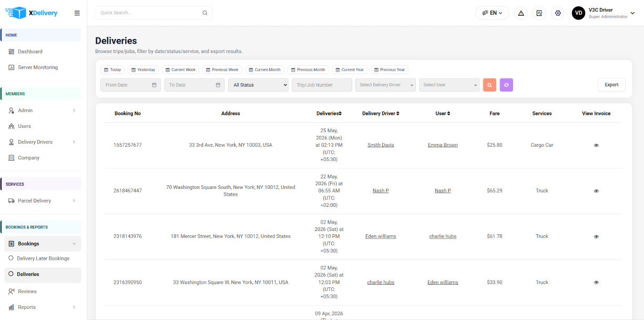Open delivery driver Smith Davis link
Viewport: 644px width, 320px height.
[x=381, y=145]
